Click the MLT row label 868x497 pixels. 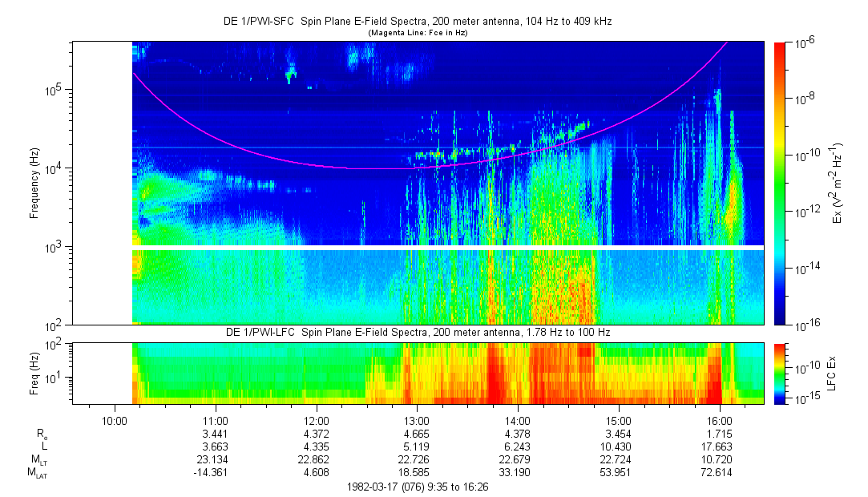[37, 459]
